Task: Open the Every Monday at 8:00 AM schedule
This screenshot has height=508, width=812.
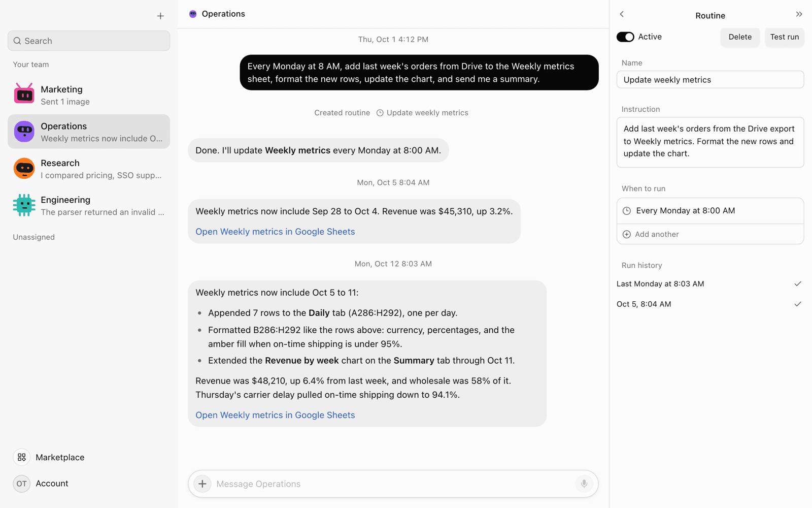Action: 710,211
